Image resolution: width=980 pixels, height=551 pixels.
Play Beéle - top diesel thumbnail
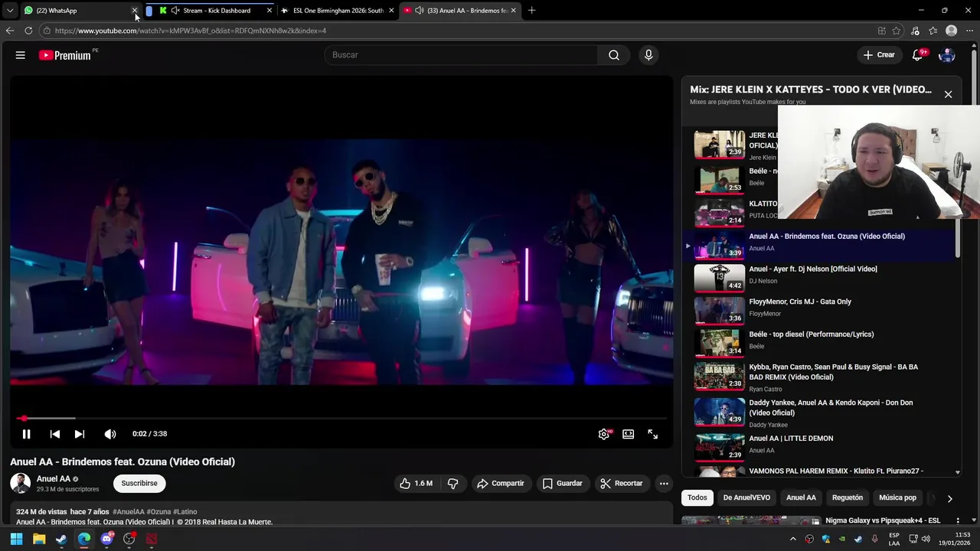coord(719,344)
